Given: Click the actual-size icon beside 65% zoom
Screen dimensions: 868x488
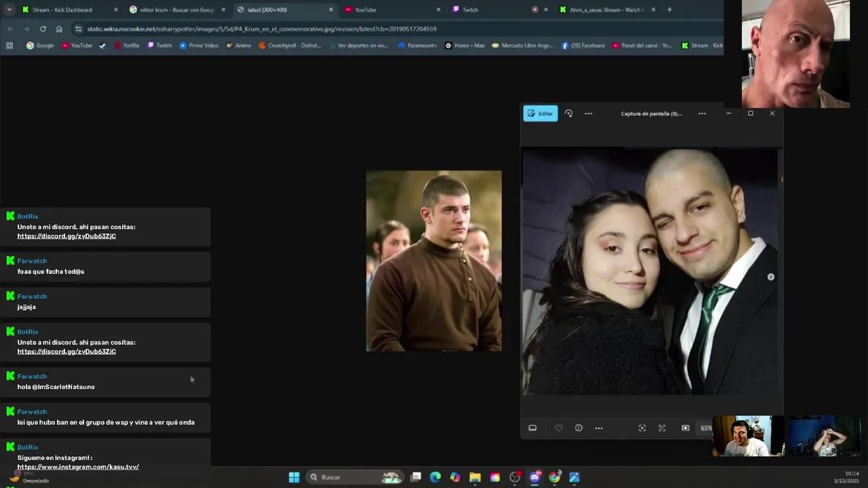Looking at the screenshot, I should 686,428.
